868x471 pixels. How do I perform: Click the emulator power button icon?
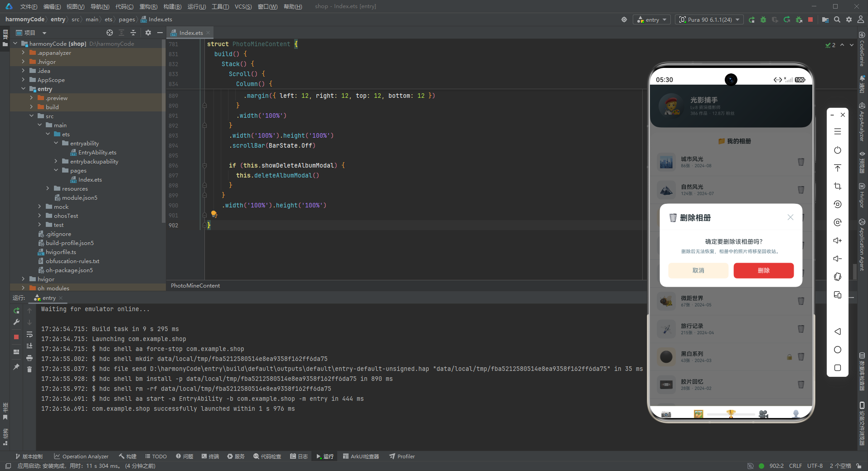tap(838, 150)
